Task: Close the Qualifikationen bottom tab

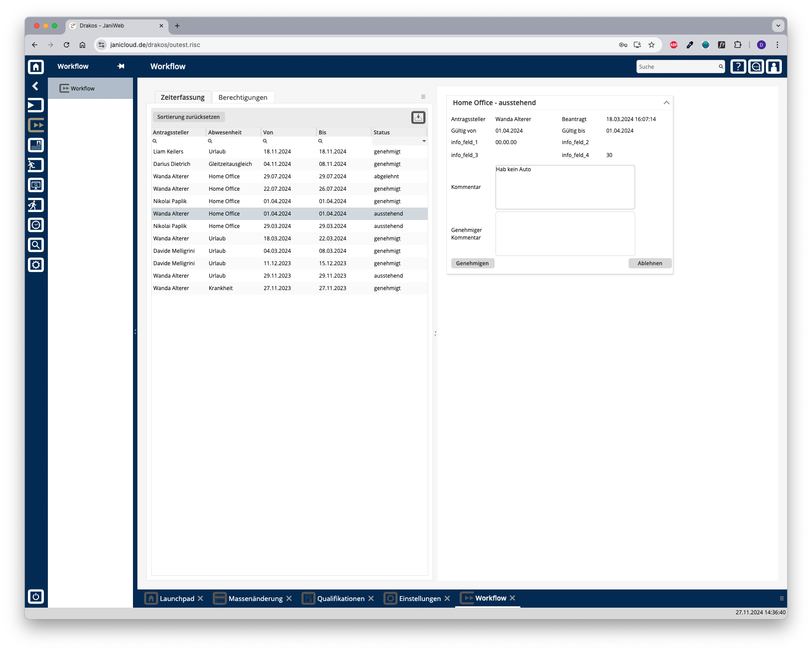Action: (x=371, y=598)
